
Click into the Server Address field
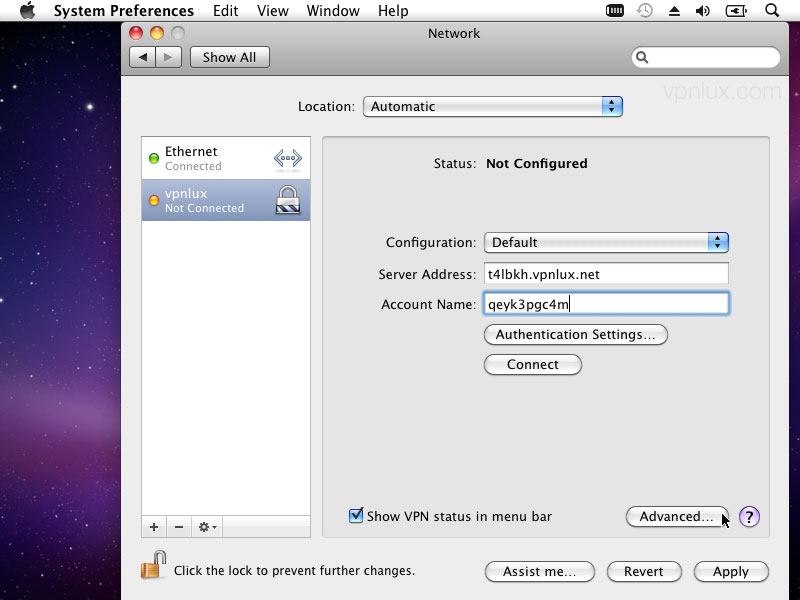point(606,274)
